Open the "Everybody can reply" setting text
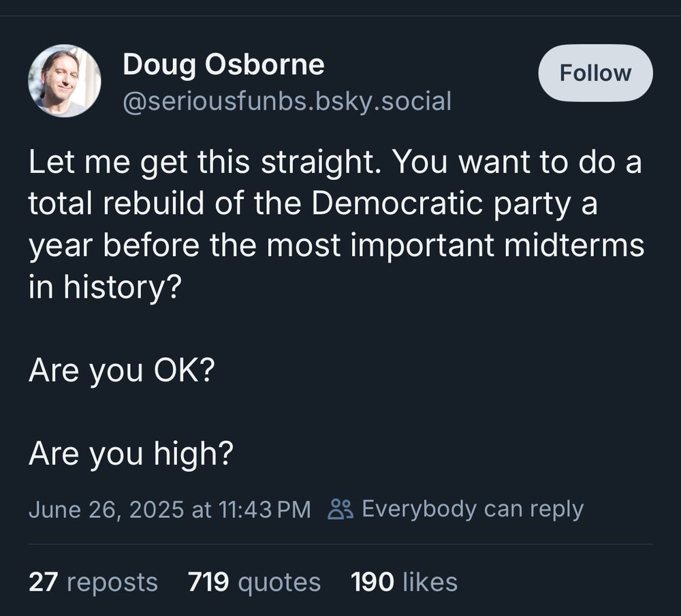681x616 pixels. click(473, 509)
